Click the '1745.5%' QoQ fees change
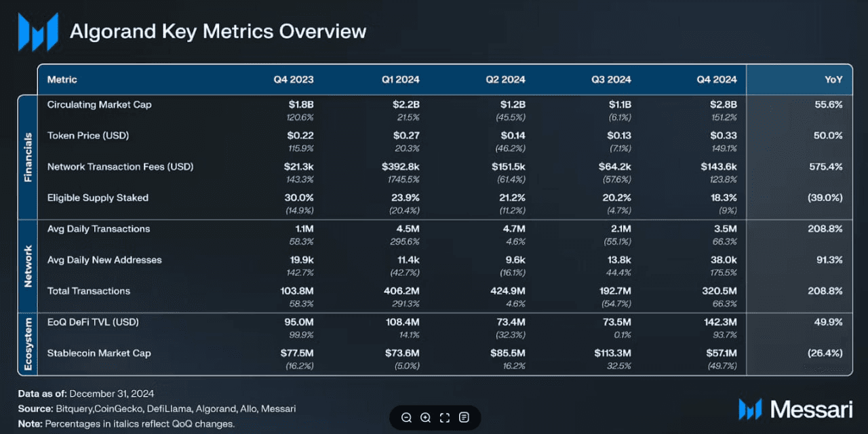The image size is (868, 434). (x=403, y=180)
